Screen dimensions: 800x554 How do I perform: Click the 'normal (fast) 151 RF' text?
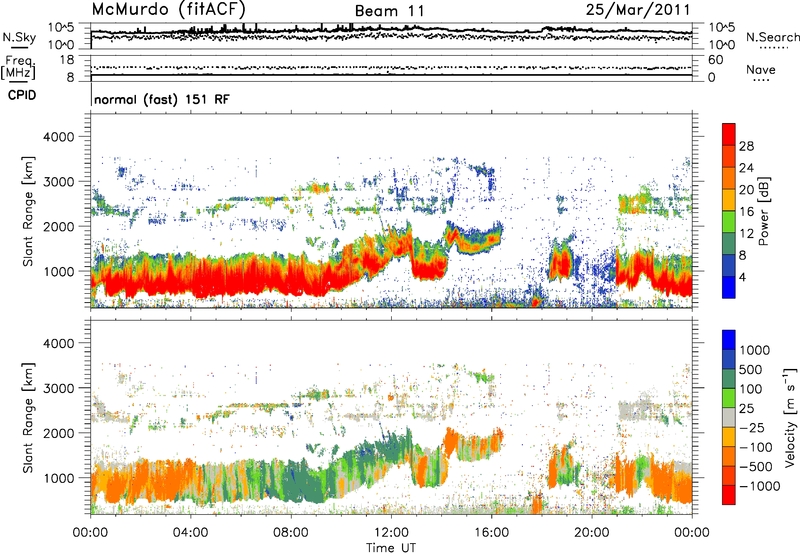click(162, 99)
